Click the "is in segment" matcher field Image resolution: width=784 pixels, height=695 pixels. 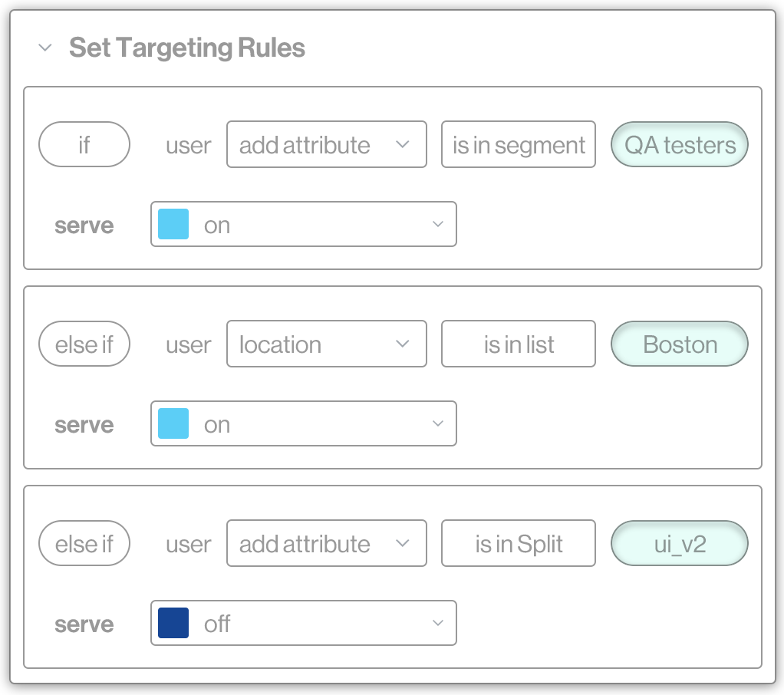(519, 144)
